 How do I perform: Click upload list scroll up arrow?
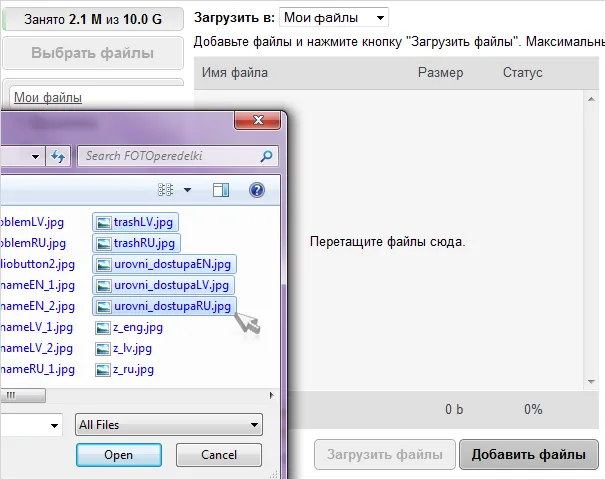591,99
